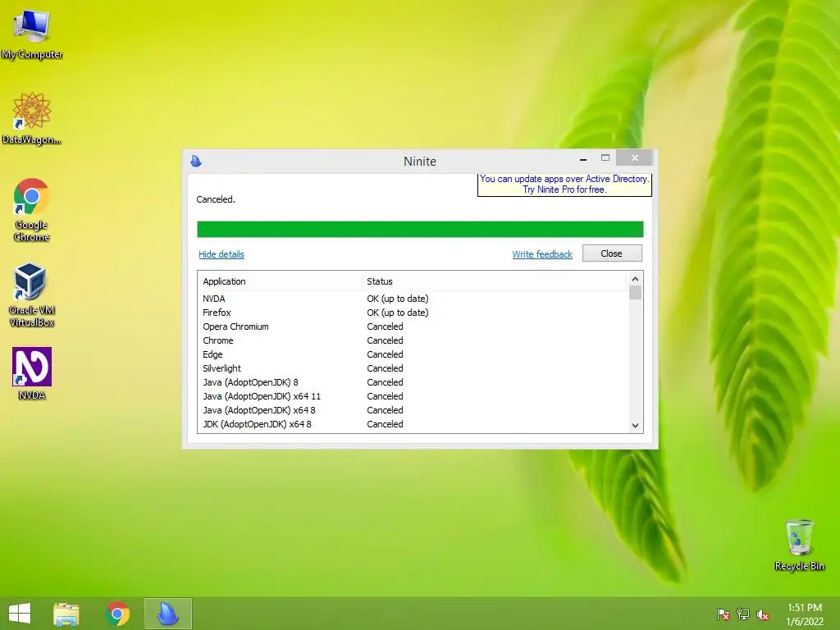The width and height of the screenshot is (840, 630).
Task: Show the clock and date flyout
Action: pyautogui.click(x=805, y=614)
